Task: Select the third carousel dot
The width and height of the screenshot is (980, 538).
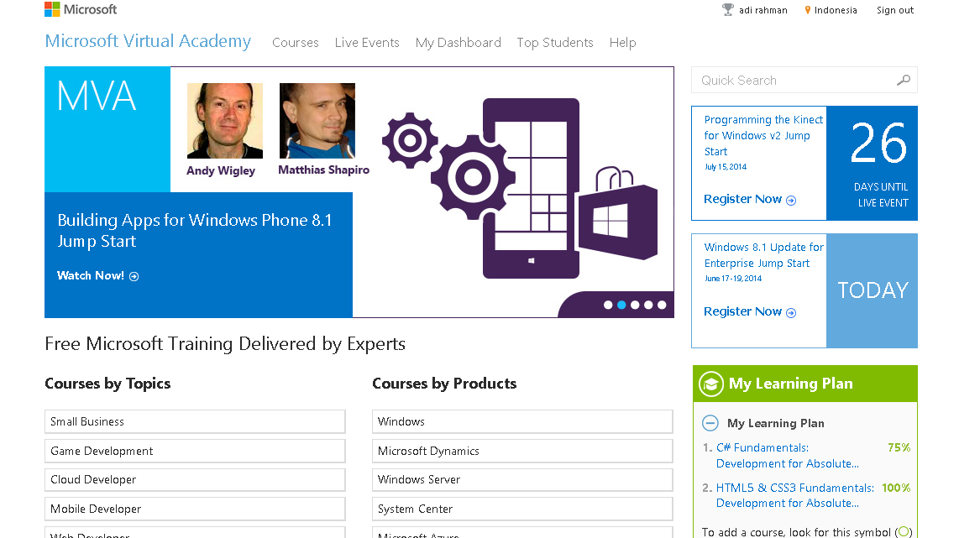Action: point(635,305)
